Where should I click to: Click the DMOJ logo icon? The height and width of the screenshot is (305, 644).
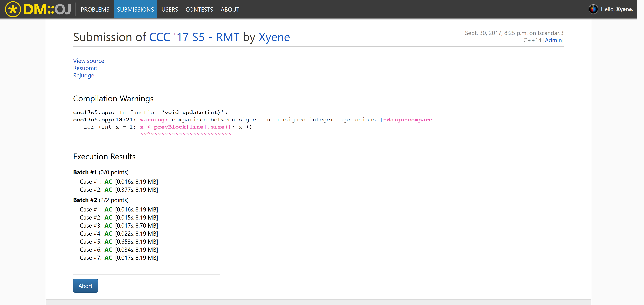(x=13, y=9)
